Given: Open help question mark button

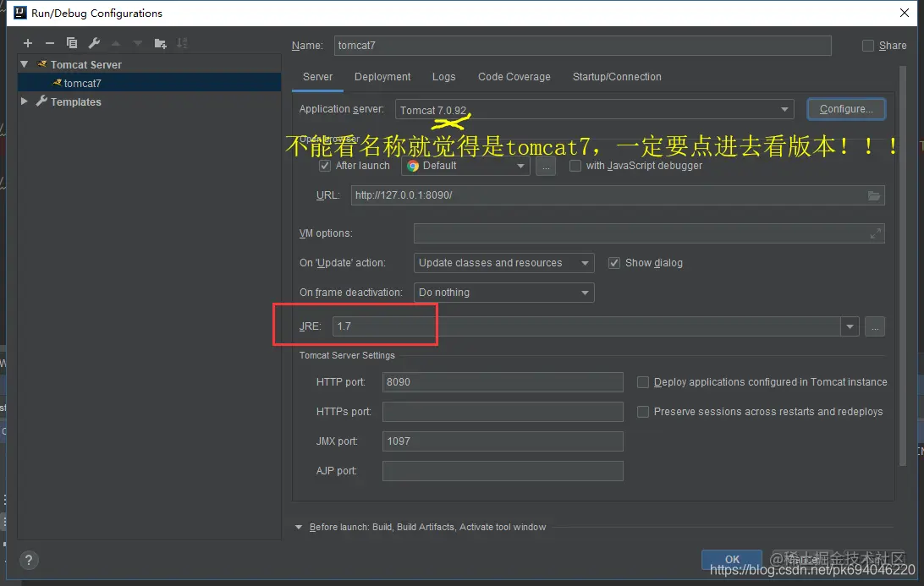Looking at the screenshot, I should (29, 560).
